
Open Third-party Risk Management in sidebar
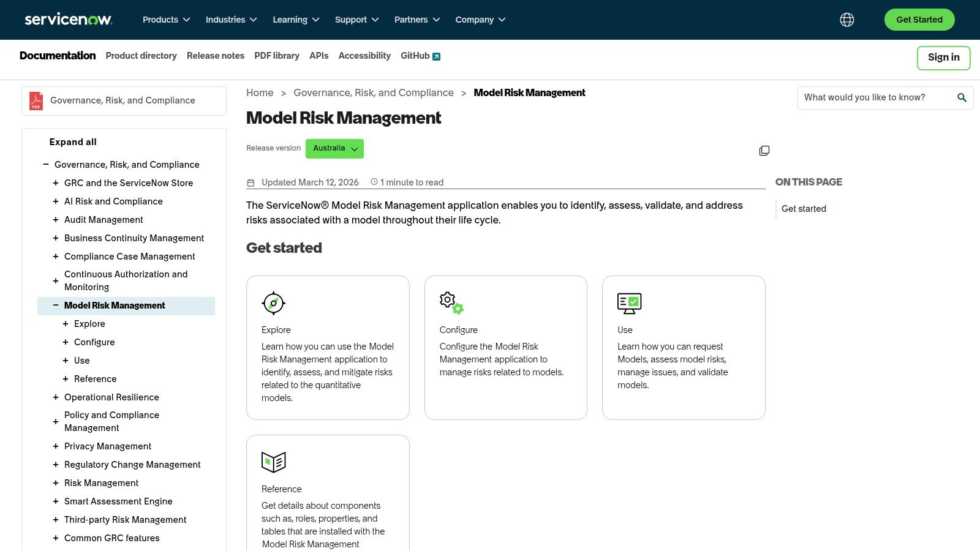click(x=125, y=520)
